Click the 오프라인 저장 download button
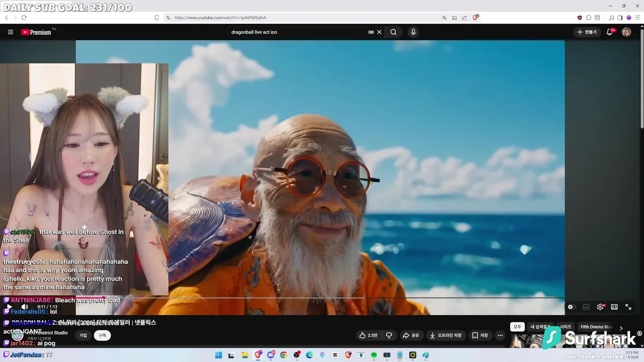 coord(446,335)
